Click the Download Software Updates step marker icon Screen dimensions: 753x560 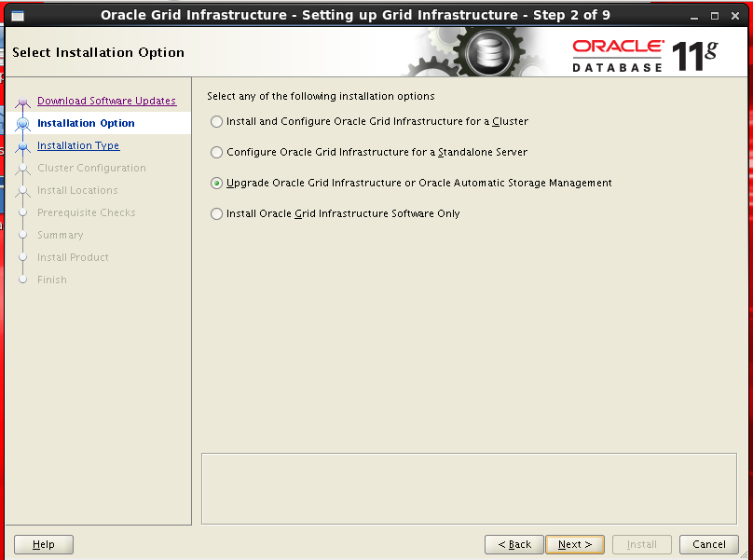[x=22, y=102]
